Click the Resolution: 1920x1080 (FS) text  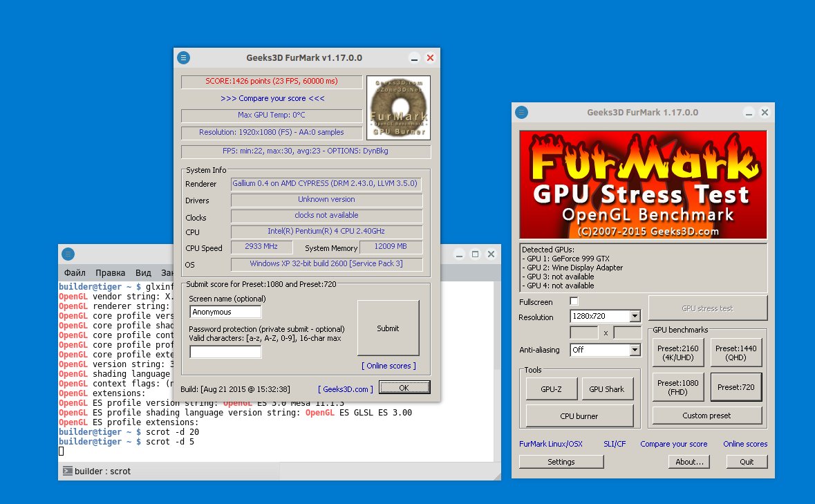click(x=271, y=132)
